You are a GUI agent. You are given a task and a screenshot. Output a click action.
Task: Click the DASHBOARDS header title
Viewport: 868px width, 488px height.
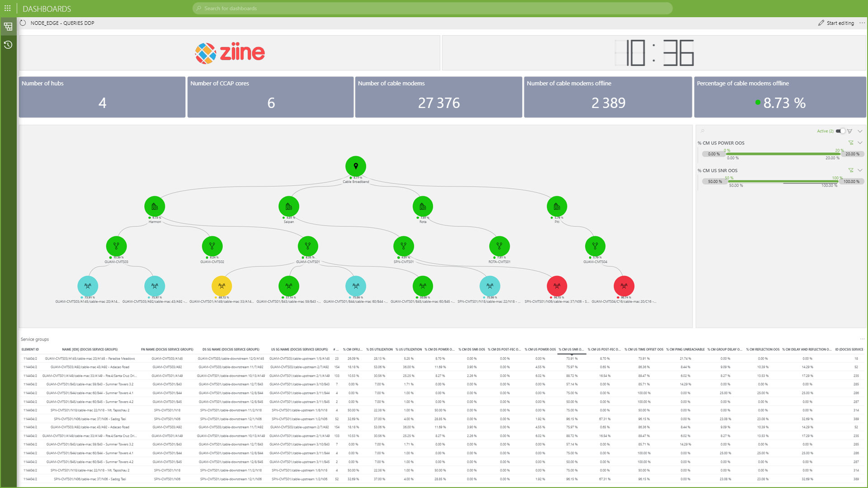[47, 9]
